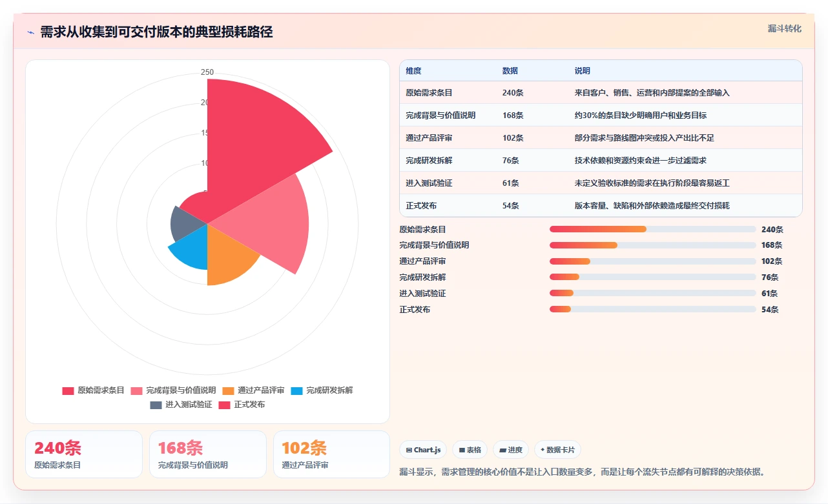
Task: Click the 正式发布 progress bar
Action: [652, 309]
